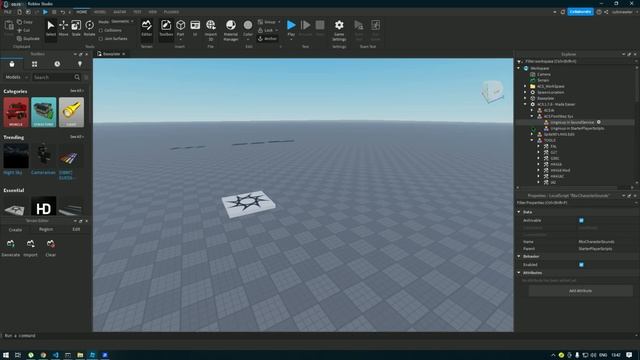
Task: Click the view selector cube in viewport
Action: 492,91
